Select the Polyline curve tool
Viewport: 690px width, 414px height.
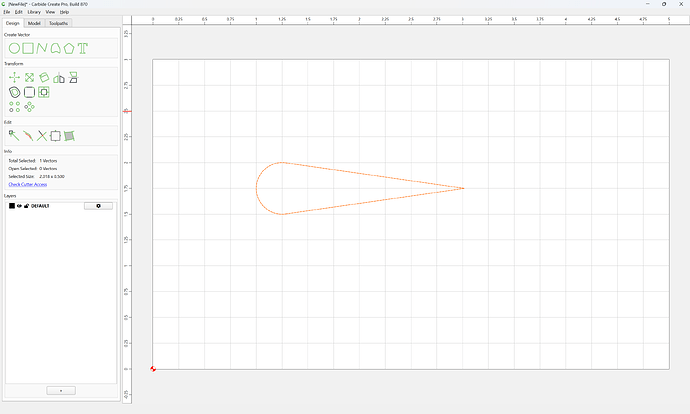coord(42,48)
